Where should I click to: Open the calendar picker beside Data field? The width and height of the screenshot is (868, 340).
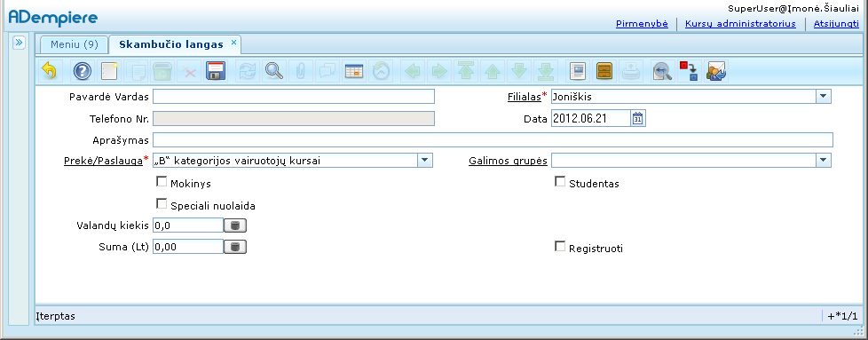point(638,118)
